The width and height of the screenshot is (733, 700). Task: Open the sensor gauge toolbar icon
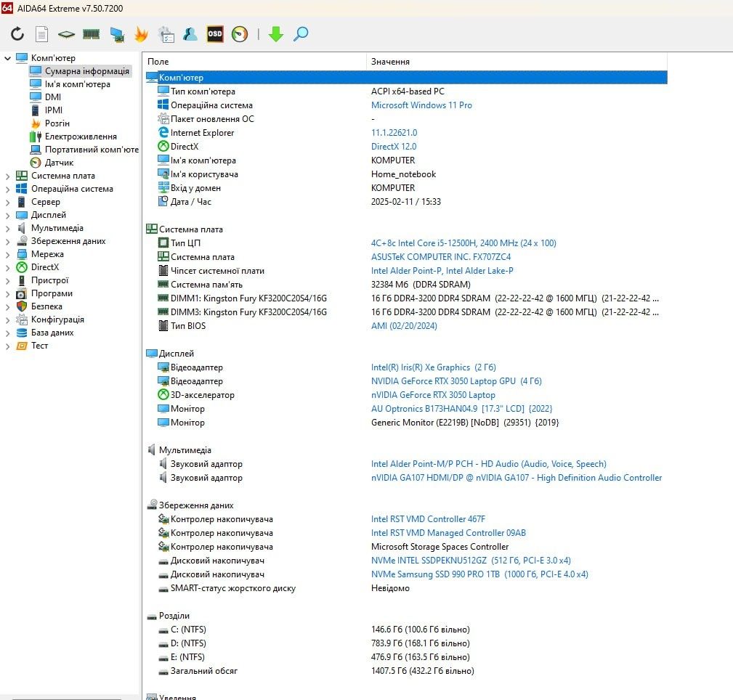pos(240,34)
